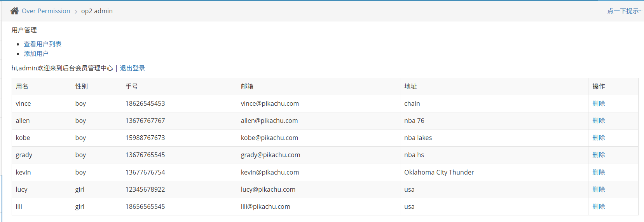
Task: Click the usa address in lili's row
Action: coord(409,206)
